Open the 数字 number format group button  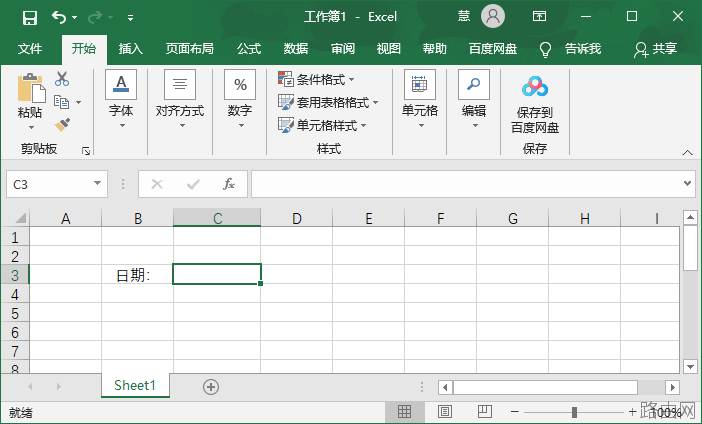(x=240, y=99)
